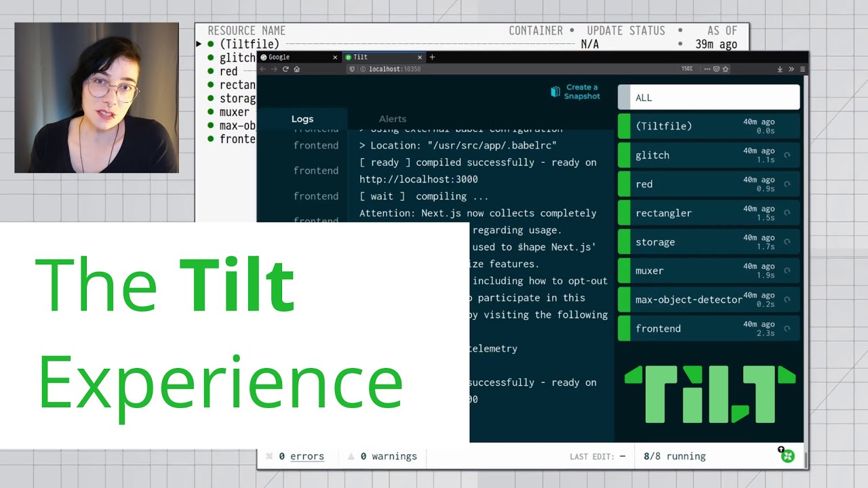
Task: Click the Create a Snapshot icon
Action: click(555, 91)
